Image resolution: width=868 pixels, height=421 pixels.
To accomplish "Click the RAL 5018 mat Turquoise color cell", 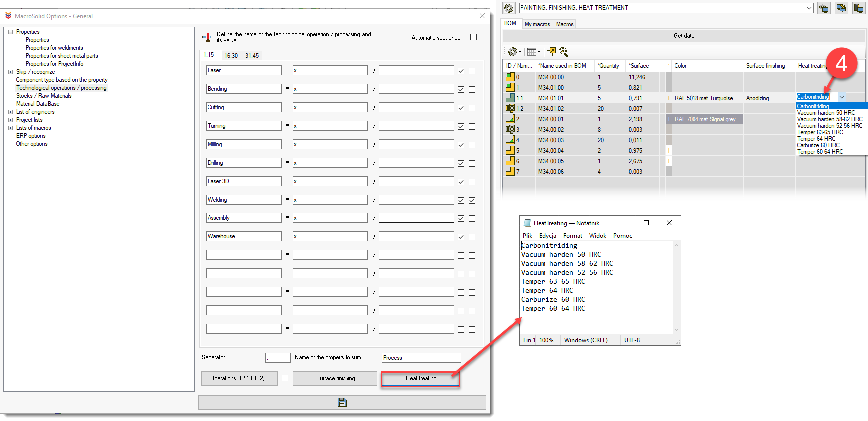I will tap(707, 98).
